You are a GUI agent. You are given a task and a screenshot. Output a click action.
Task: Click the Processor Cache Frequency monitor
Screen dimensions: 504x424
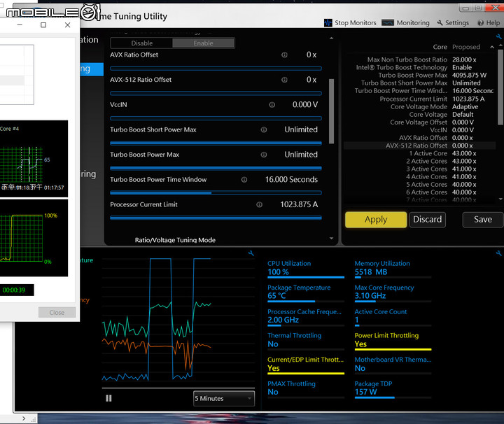point(306,316)
